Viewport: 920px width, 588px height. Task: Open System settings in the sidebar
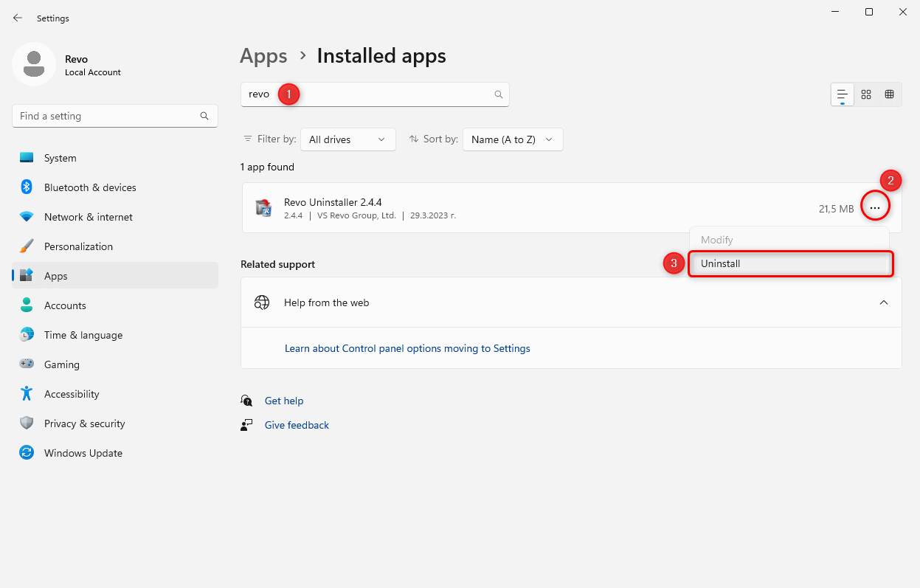pos(115,158)
